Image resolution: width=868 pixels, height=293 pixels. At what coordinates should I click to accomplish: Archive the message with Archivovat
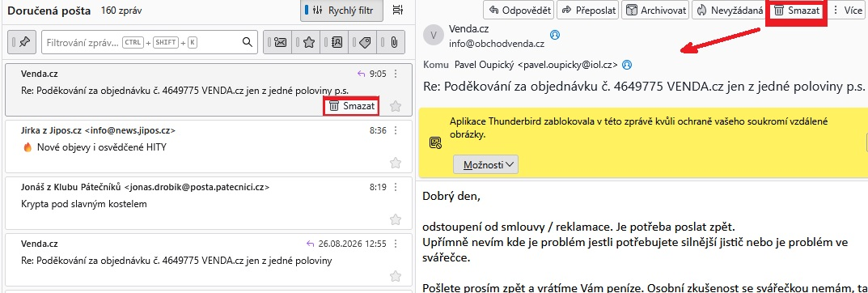coord(655,10)
